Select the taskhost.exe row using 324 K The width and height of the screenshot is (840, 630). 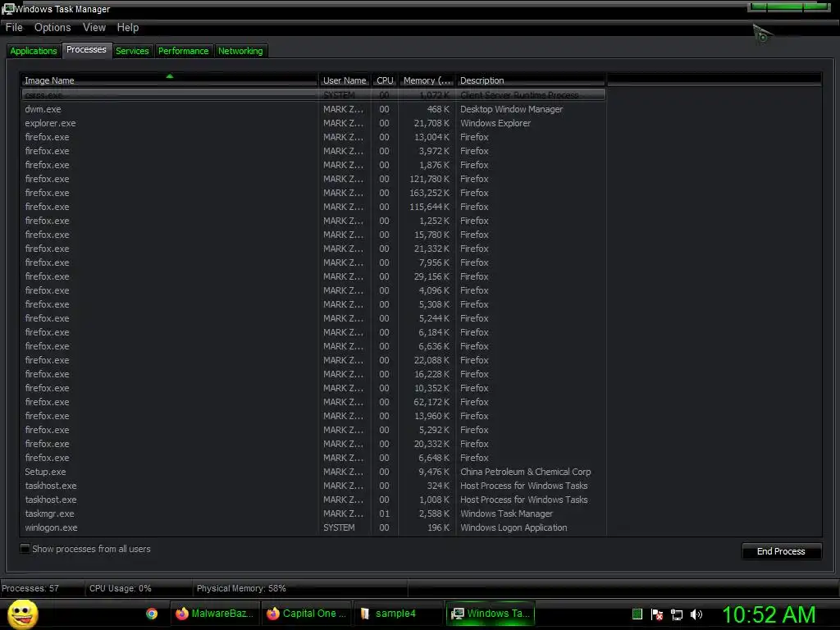tap(314, 486)
